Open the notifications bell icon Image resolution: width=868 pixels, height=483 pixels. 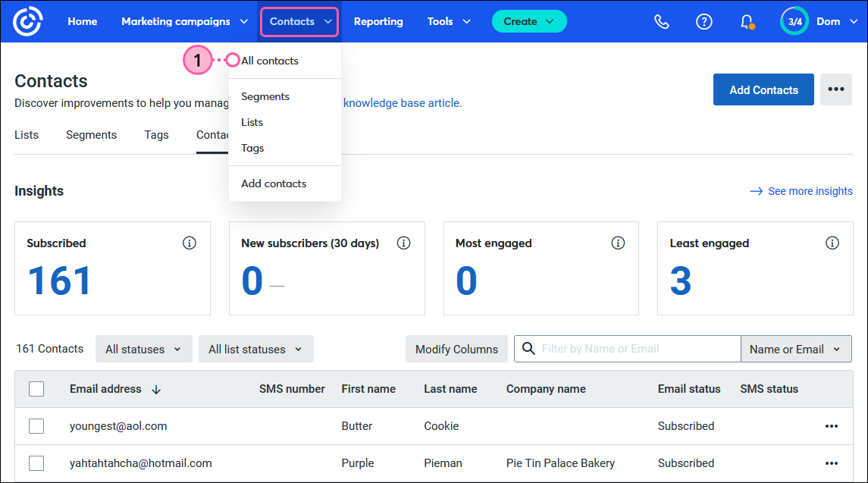[747, 21]
